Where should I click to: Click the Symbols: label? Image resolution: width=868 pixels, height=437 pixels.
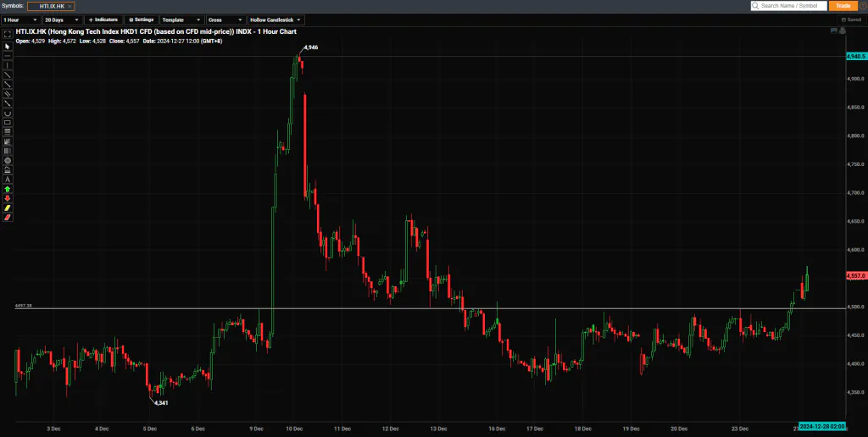tap(13, 6)
